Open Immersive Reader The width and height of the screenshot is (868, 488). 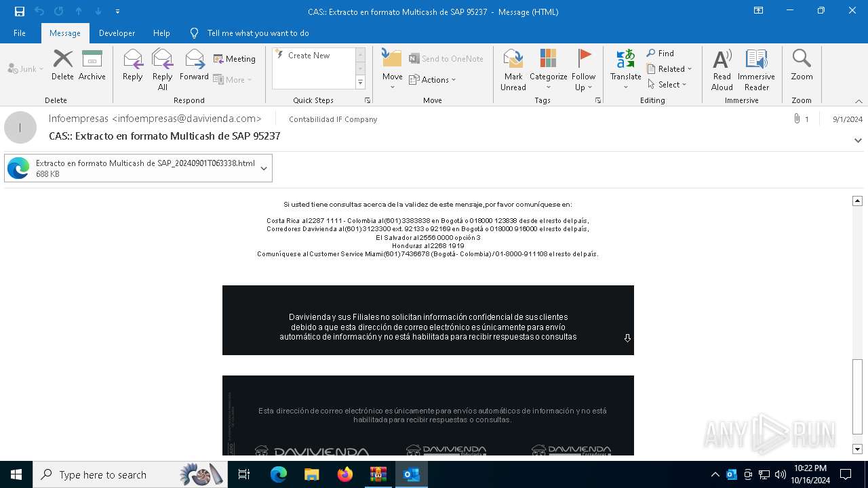click(x=756, y=69)
